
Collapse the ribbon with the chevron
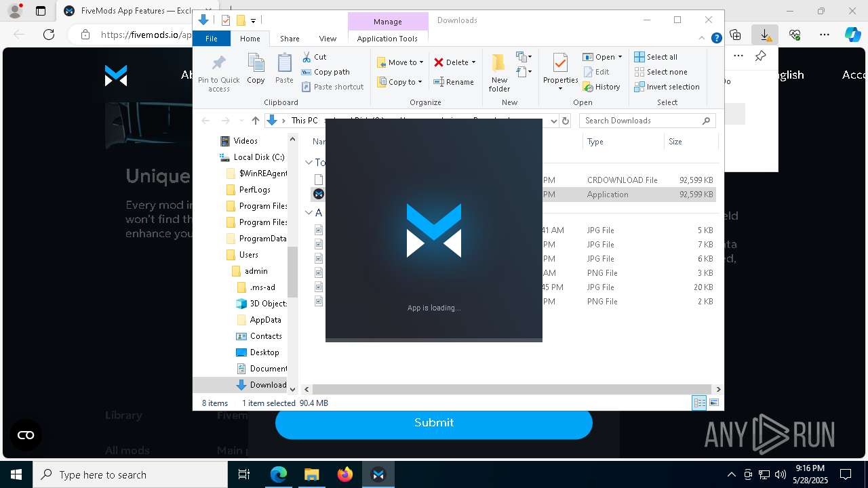pos(703,39)
